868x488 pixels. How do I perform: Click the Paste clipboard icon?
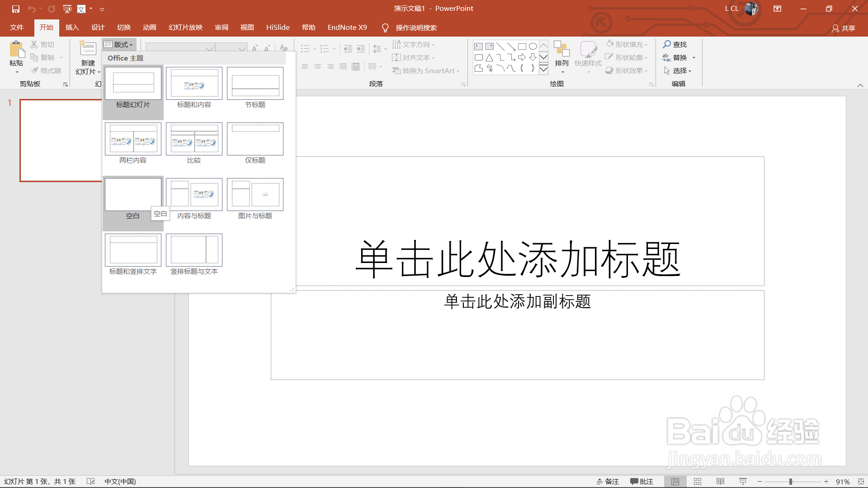[x=16, y=49]
